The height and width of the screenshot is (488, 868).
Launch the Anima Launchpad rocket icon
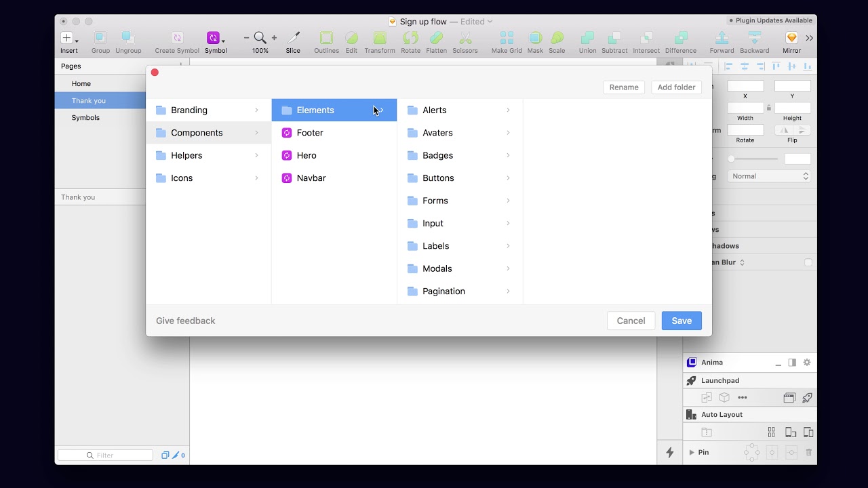point(807,397)
